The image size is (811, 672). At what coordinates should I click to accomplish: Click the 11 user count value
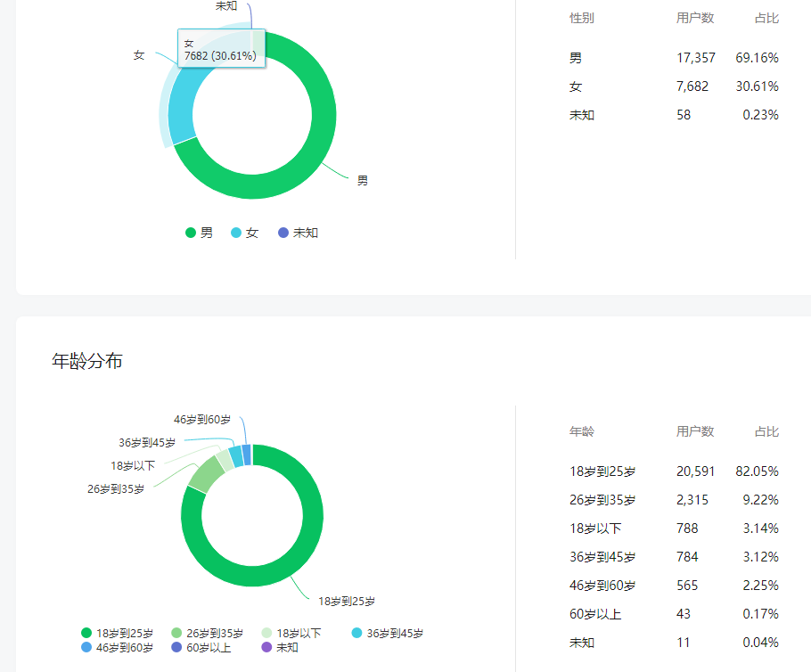(x=684, y=643)
